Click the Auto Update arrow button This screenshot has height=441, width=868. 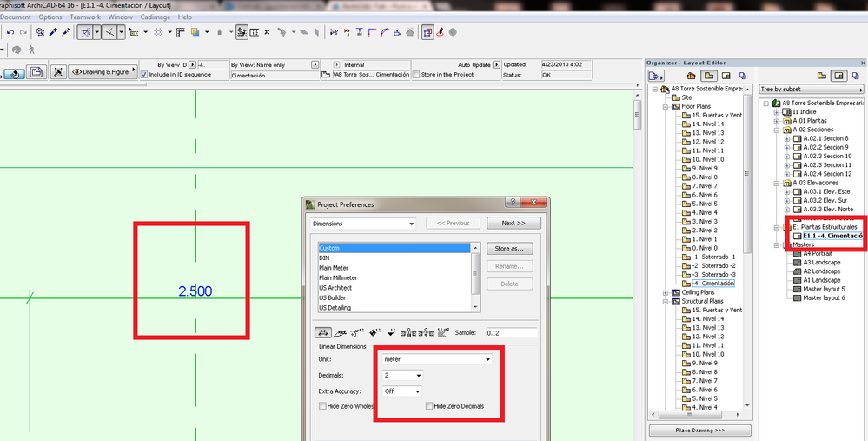[x=496, y=65]
